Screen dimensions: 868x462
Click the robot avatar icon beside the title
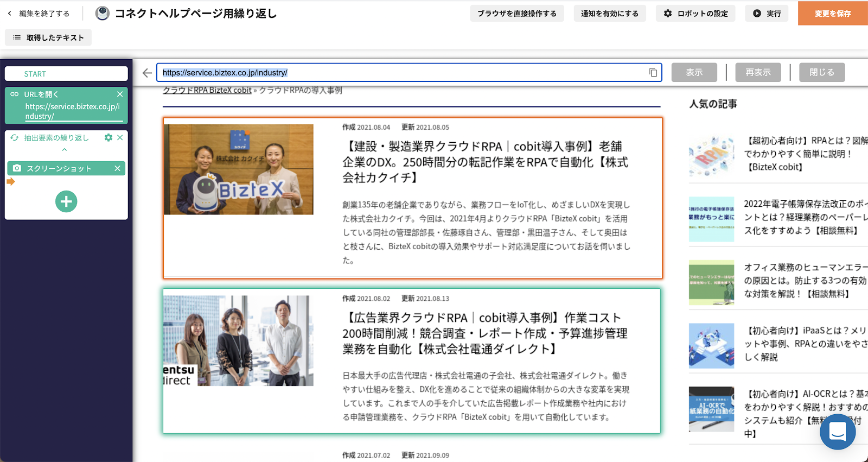pyautogui.click(x=103, y=13)
